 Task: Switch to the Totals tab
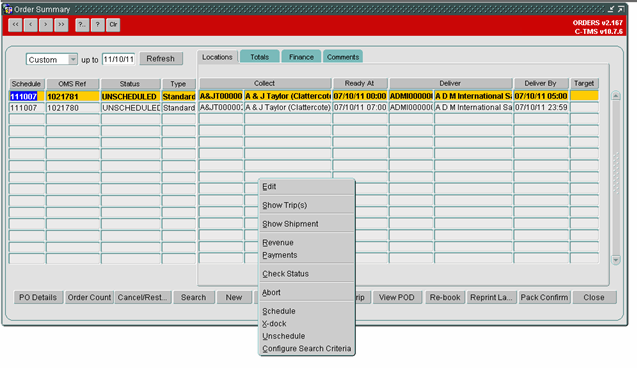(260, 57)
